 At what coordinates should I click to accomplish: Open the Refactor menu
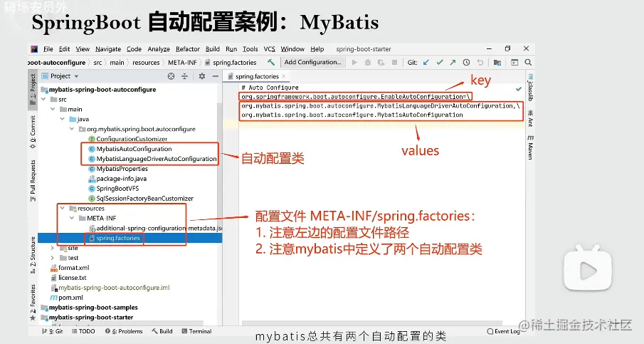(188, 49)
